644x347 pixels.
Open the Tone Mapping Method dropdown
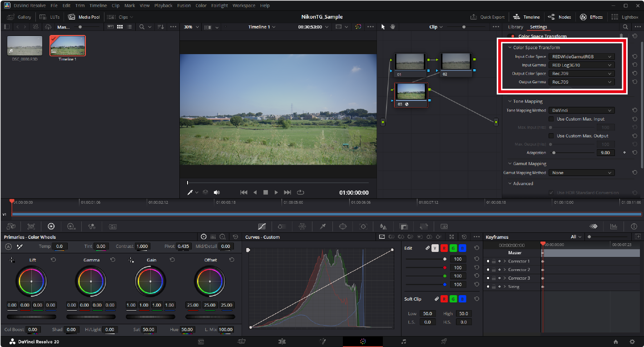[581, 111]
